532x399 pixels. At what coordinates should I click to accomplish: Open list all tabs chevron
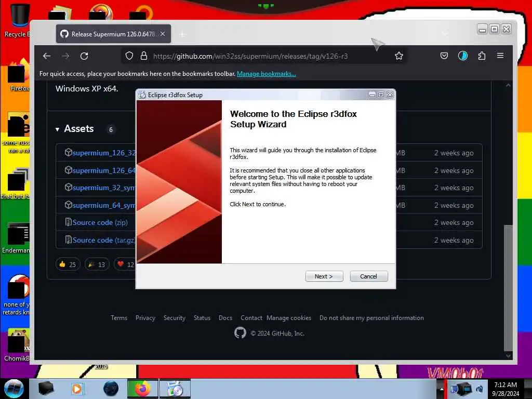[x=445, y=33]
